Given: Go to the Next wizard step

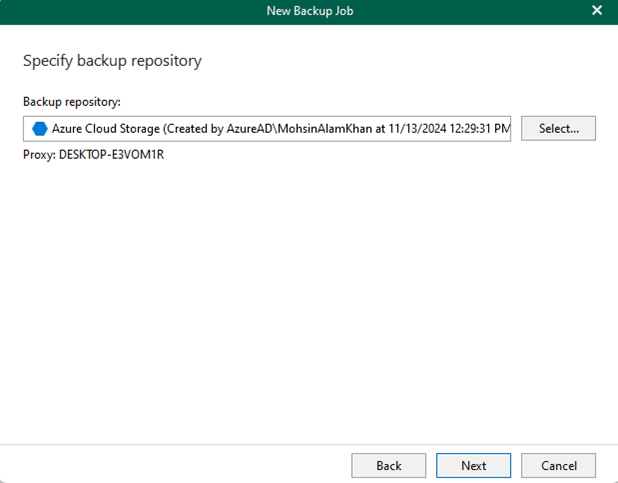Looking at the screenshot, I should (473, 466).
